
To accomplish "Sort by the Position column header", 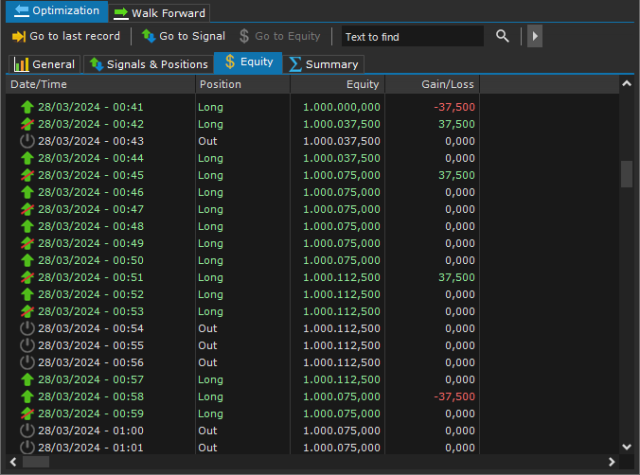I will pyautogui.click(x=243, y=84).
